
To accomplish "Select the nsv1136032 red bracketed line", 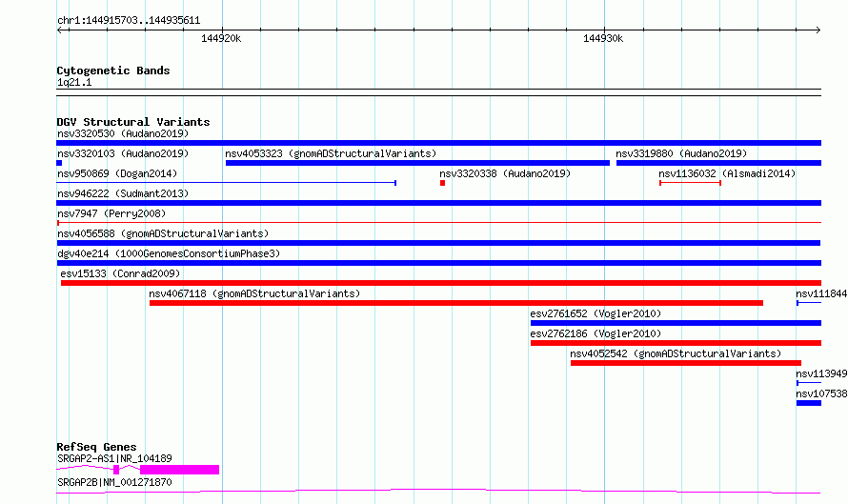I will (x=690, y=183).
